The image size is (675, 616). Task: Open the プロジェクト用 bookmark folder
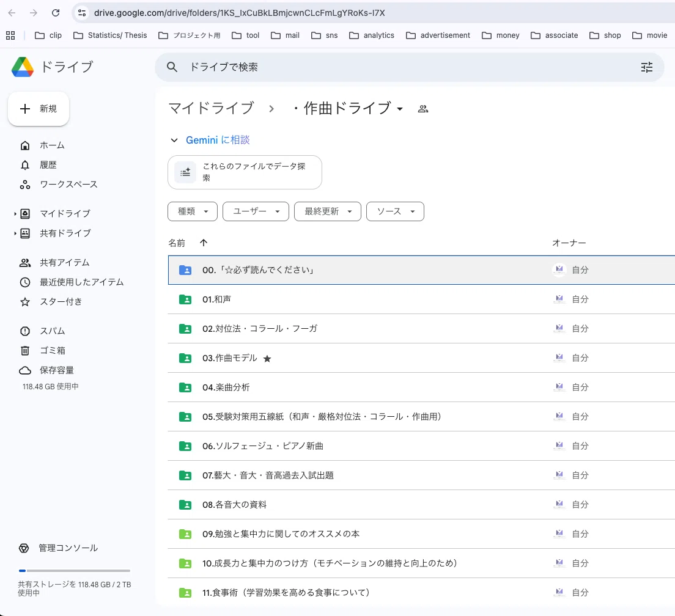click(190, 35)
